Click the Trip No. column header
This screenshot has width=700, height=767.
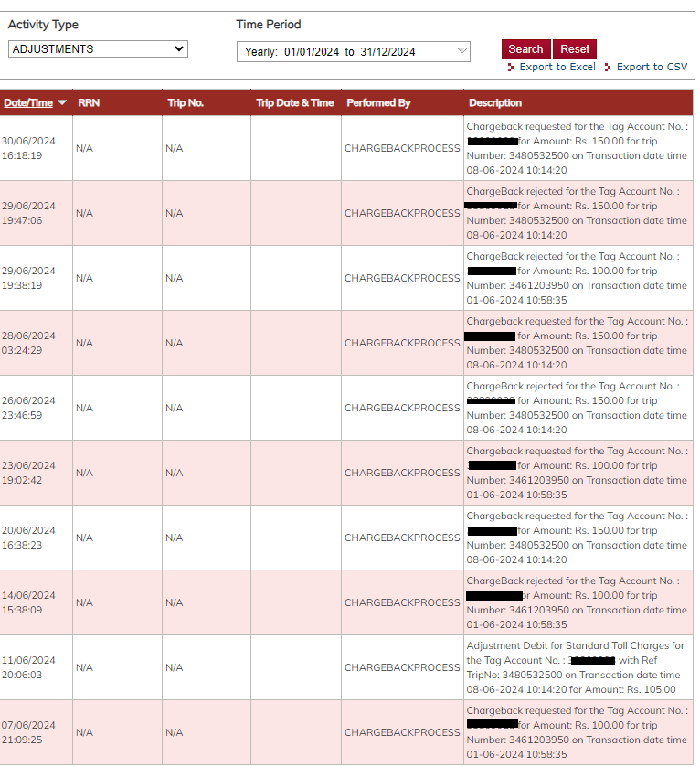(x=186, y=102)
